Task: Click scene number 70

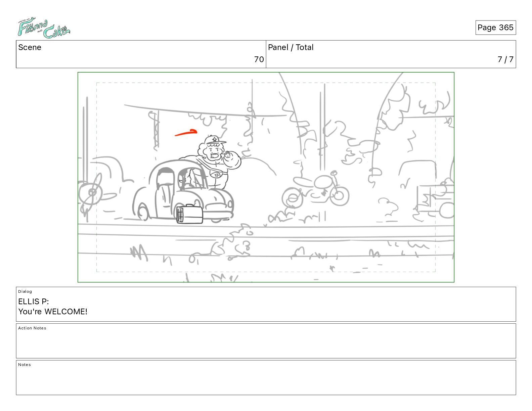Action: pos(259,59)
